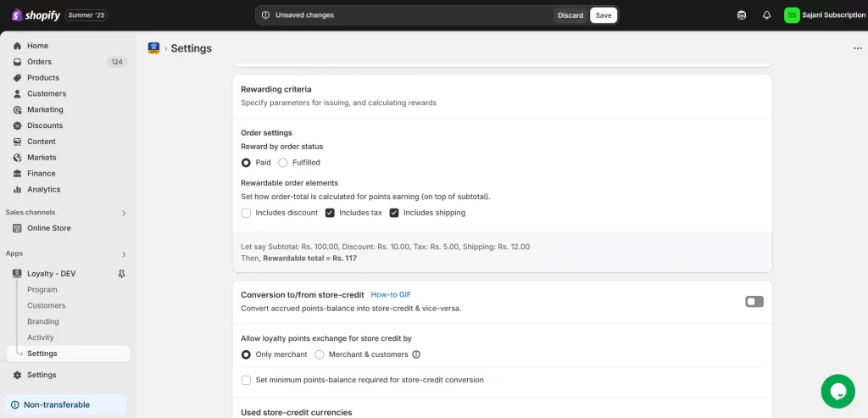
Task: Click the Orders icon in sidebar
Action: tap(17, 62)
